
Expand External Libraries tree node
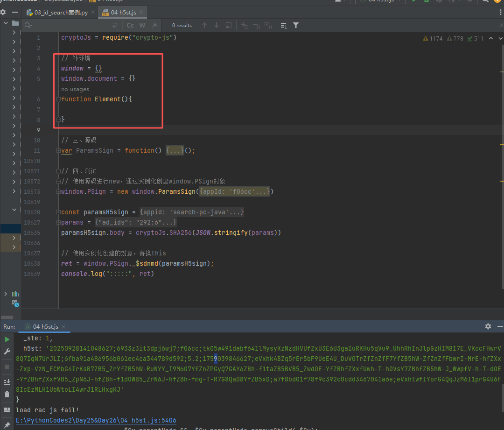6,294
